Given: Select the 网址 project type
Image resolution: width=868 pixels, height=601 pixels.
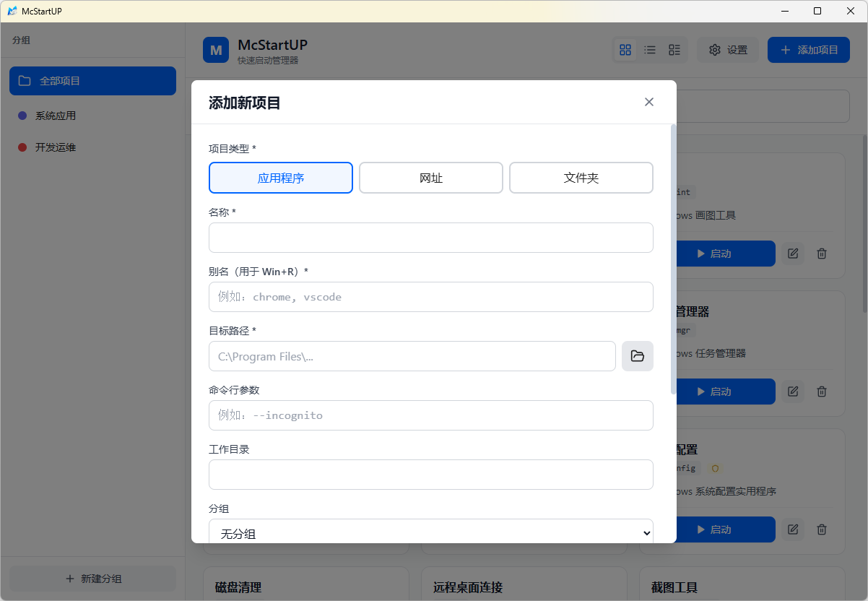Looking at the screenshot, I should pyautogui.click(x=431, y=178).
